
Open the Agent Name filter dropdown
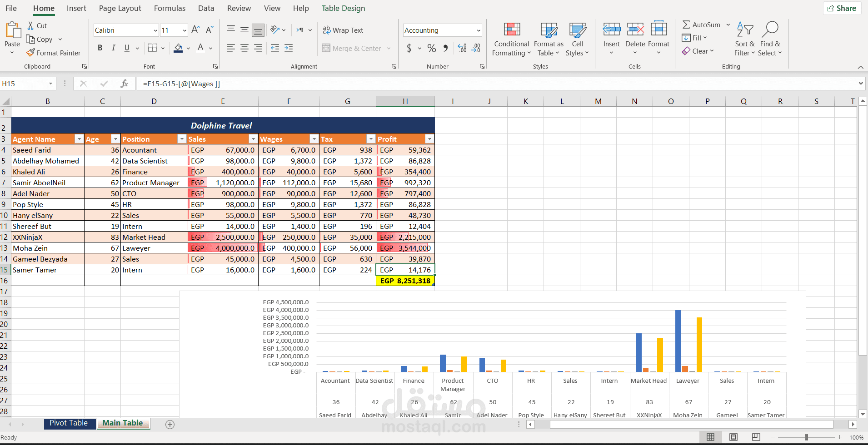click(x=79, y=139)
